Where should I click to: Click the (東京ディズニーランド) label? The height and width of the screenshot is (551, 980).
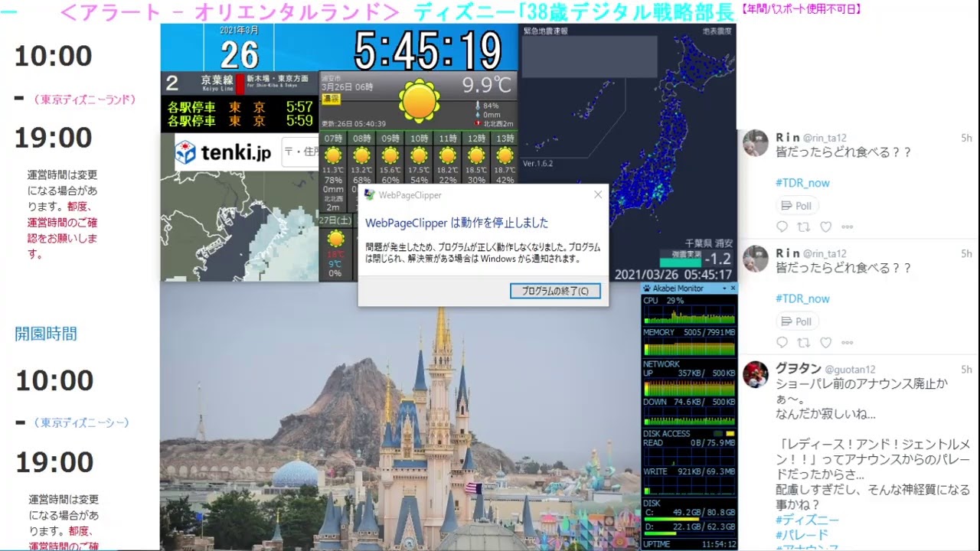point(84,99)
